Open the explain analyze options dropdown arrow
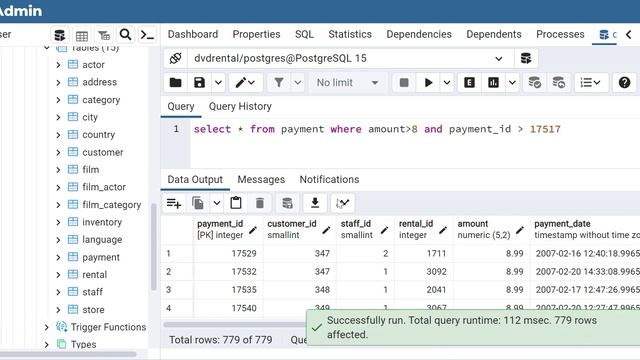Viewport: 640px width, 360px height. [x=512, y=83]
